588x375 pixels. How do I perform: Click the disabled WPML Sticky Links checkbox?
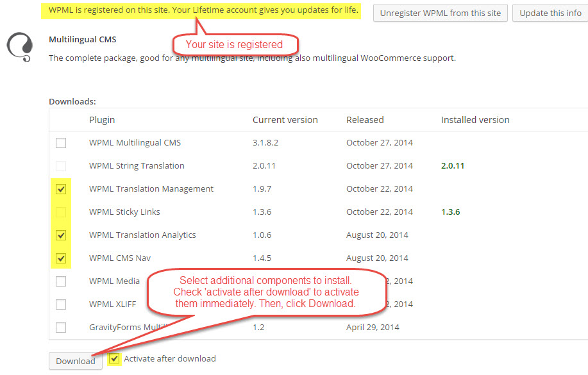61,212
